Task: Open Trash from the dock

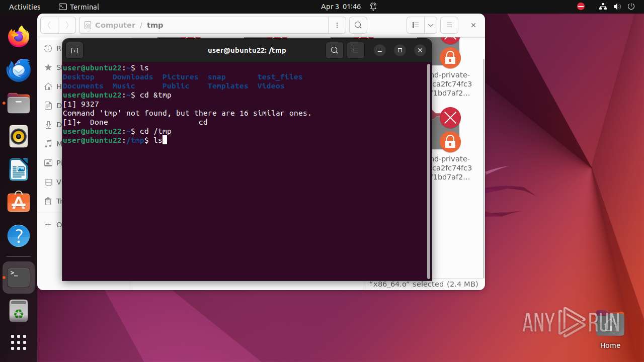Action: click(19, 311)
